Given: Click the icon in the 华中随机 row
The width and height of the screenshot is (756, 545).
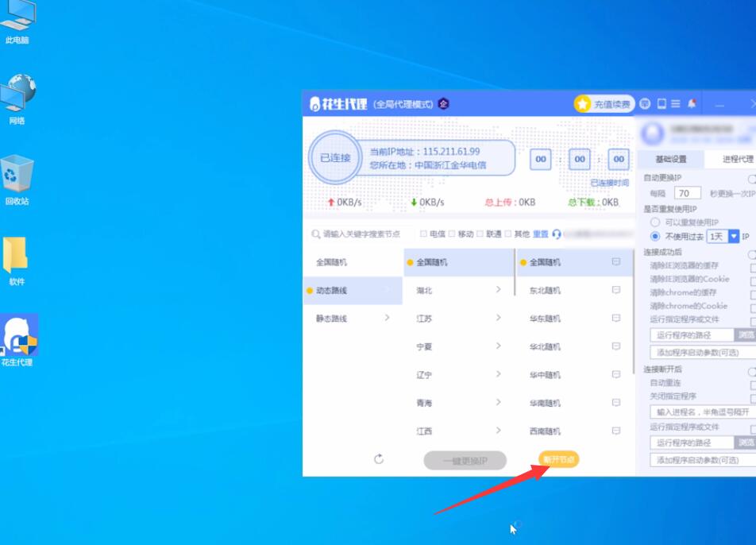Looking at the screenshot, I should point(615,374).
